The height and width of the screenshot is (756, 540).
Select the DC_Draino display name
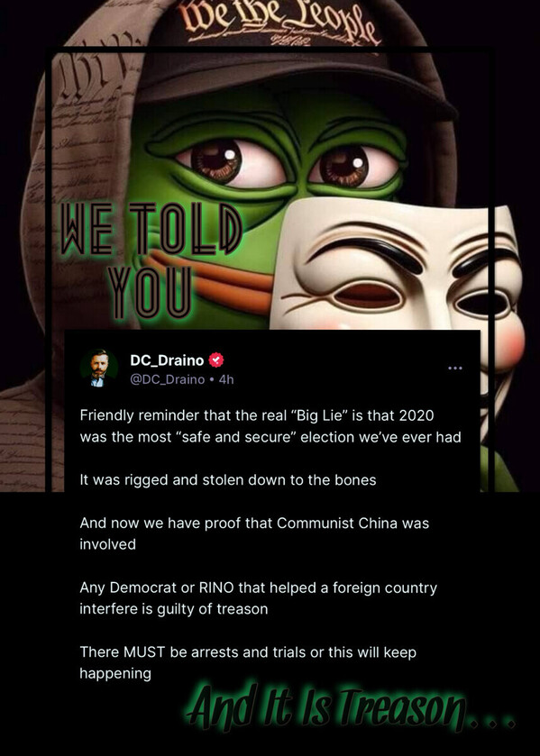(x=167, y=360)
